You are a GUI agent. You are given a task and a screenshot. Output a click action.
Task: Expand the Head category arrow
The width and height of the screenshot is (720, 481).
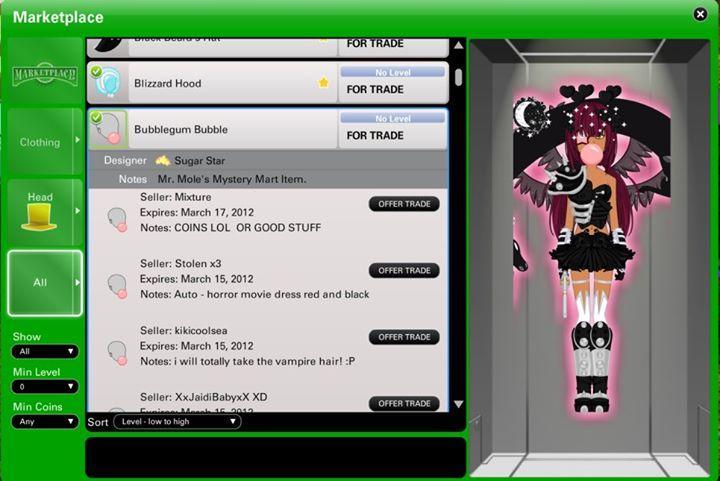78,211
